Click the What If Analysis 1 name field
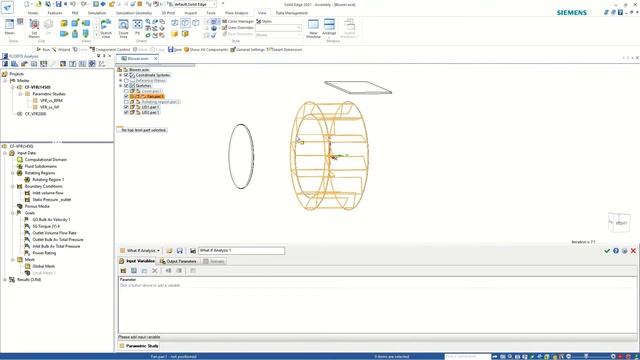 tap(241, 251)
